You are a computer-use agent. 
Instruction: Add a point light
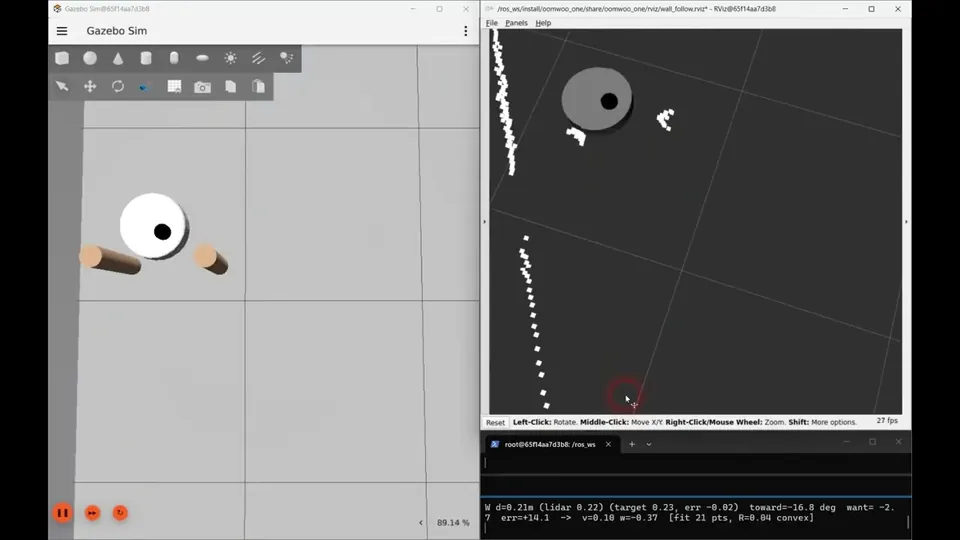tap(230, 58)
